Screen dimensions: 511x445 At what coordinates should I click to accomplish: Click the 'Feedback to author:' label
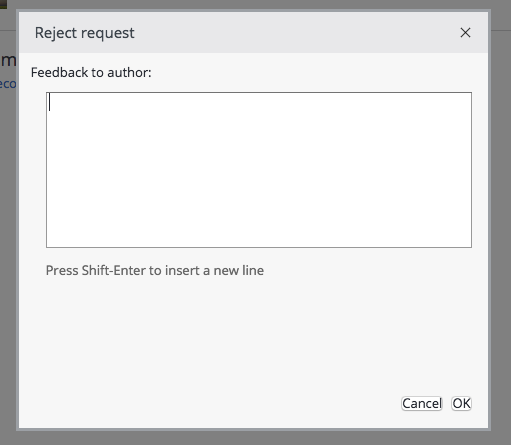(x=91, y=72)
